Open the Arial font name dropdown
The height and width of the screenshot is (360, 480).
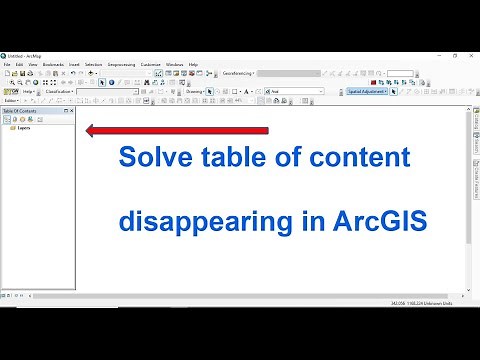tap(321, 91)
